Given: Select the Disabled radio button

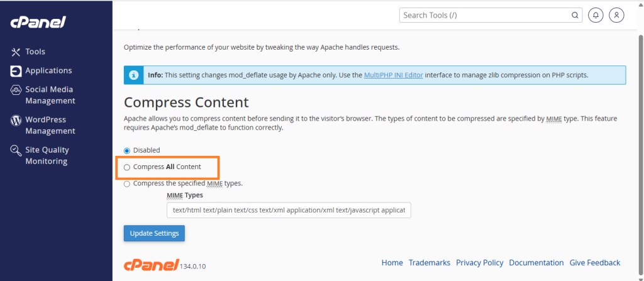Looking at the screenshot, I should point(127,150).
